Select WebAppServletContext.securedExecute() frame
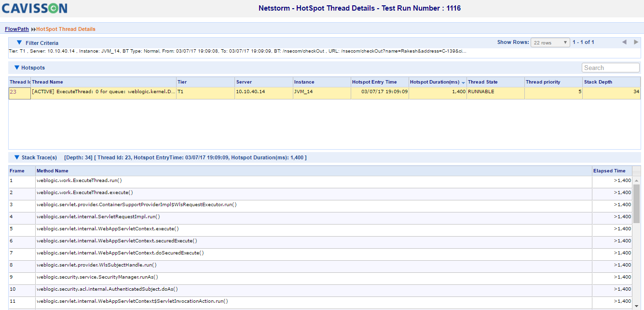 click(x=320, y=242)
